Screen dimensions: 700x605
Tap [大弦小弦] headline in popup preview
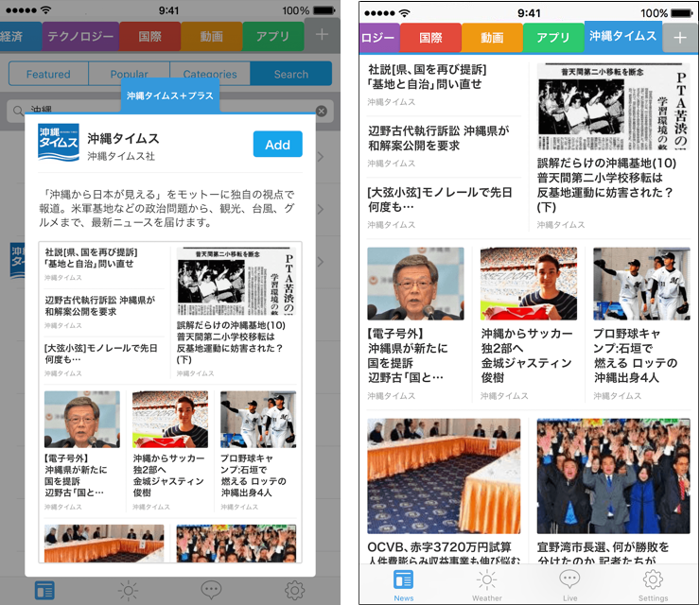point(101,354)
